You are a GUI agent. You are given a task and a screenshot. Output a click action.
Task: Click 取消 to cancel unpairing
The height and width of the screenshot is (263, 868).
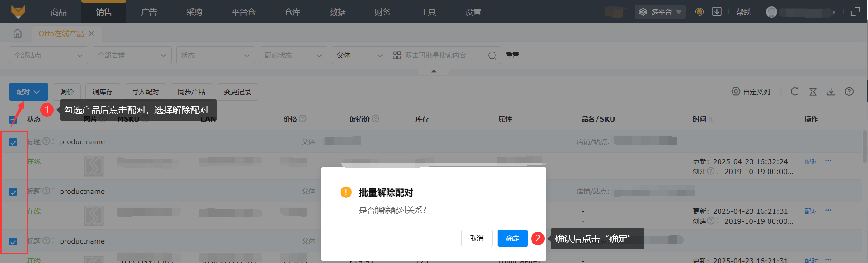coord(476,239)
